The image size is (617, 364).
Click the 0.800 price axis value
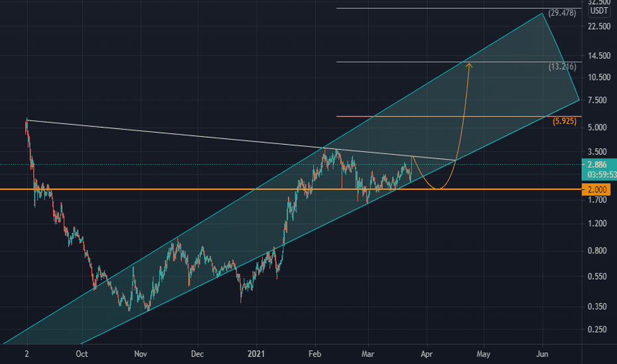[597, 251]
